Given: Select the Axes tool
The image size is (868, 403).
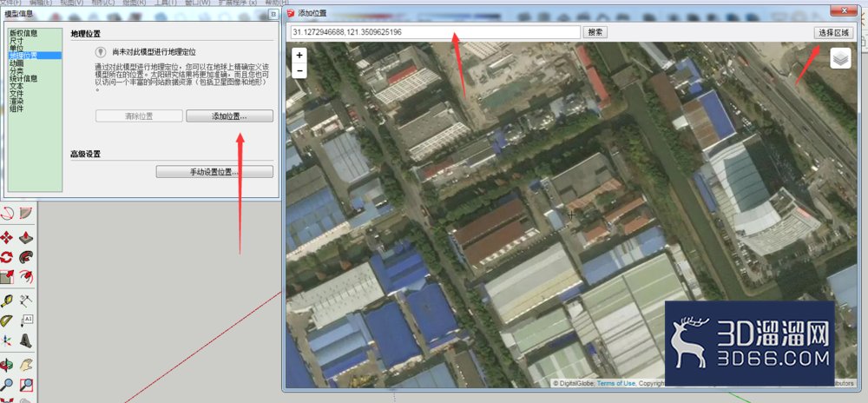Looking at the screenshot, I should [7, 340].
